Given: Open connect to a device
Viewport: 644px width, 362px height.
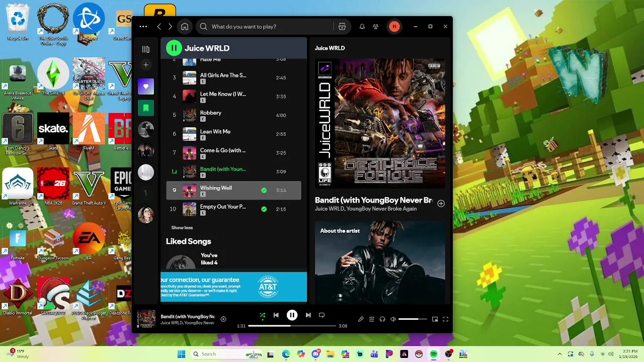Looking at the screenshot, I should tap(382, 319).
